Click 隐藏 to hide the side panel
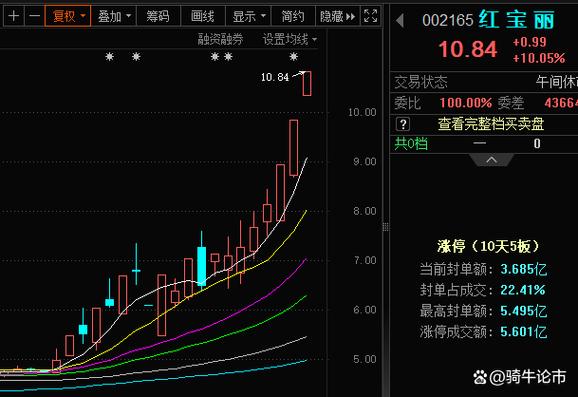Screen dimensions: 578x397 pos(337,16)
